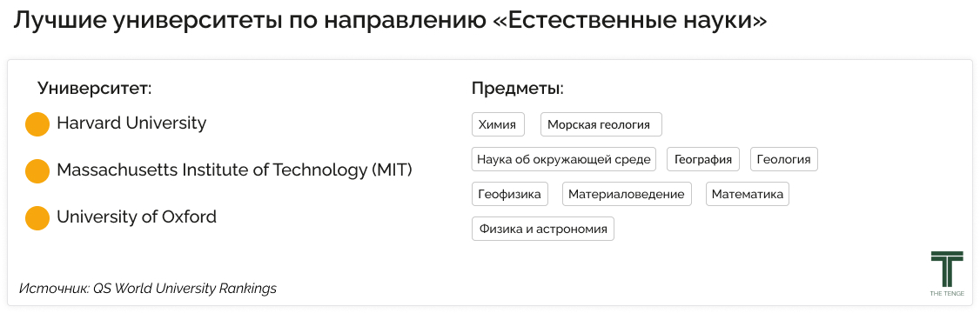Click the QS World University Rankings source text

point(185,289)
